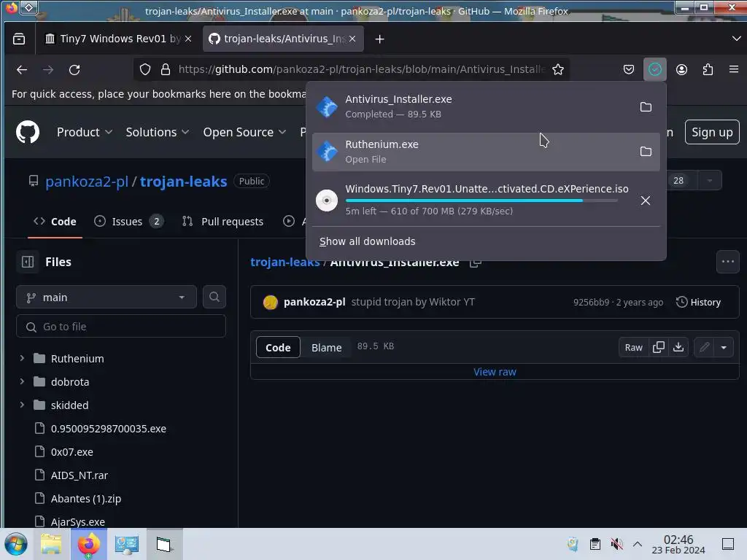Cancel the Tiny7 ISO download
The width and height of the screenshot is (747, 560).
[x=646, y=201]
